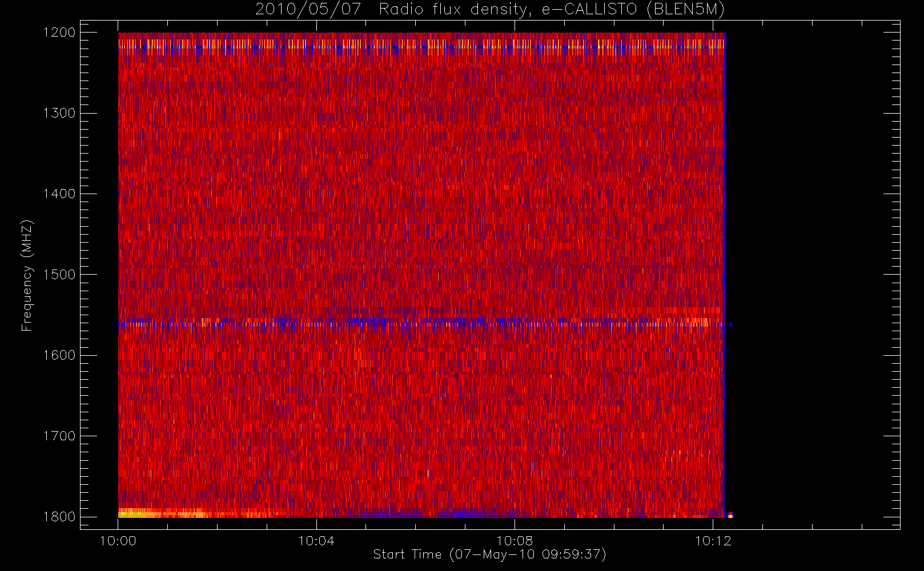Click the yellow emission patch at 1800 MHz near 10:00
This screenshot has height=571, width=924.
(x=161, y=513)
